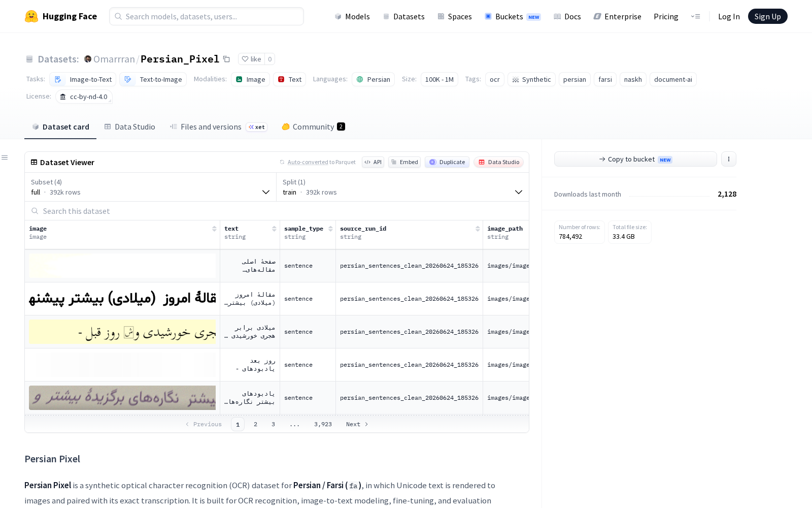Click the Auto-converted to Parquet link

click(x=308, y=162)
